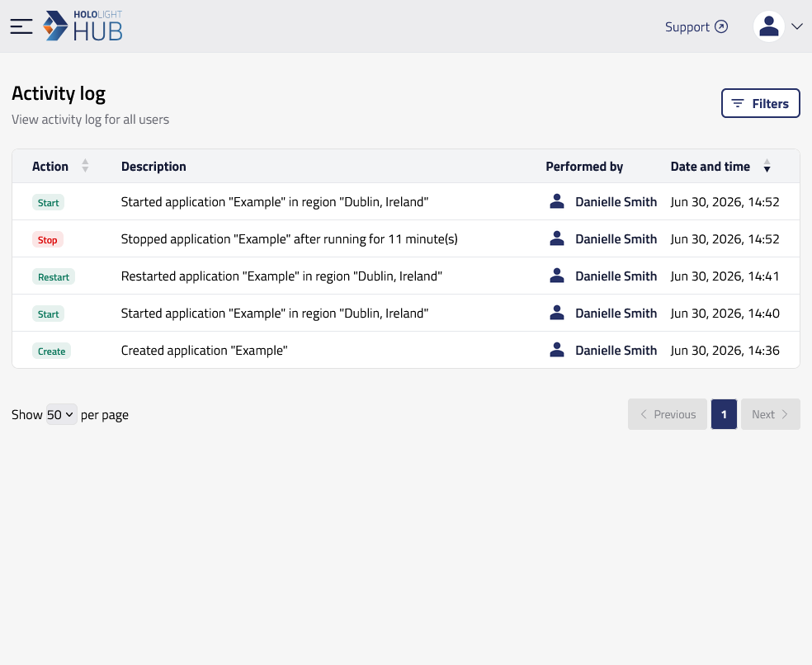Viewport: 812px width, 665px height.
Task: Click the user icon in the 14:52 Start row
Action: [x=557, y=201]
